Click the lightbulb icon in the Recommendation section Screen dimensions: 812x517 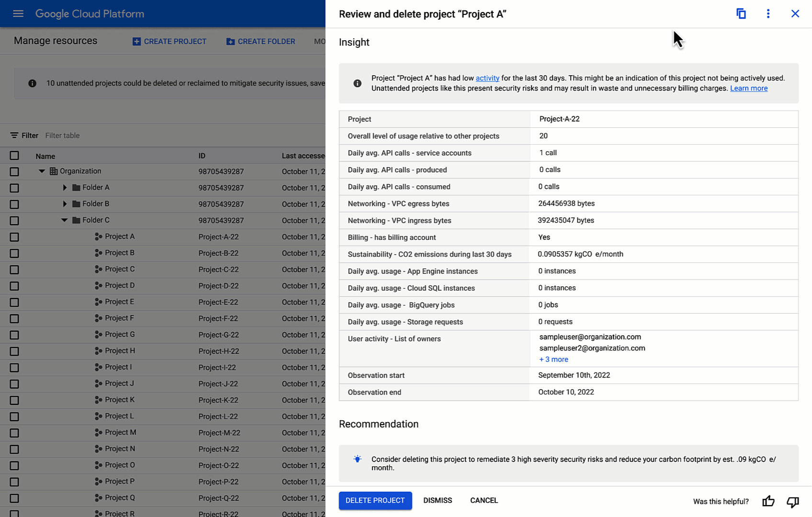(x=357, y=459)
